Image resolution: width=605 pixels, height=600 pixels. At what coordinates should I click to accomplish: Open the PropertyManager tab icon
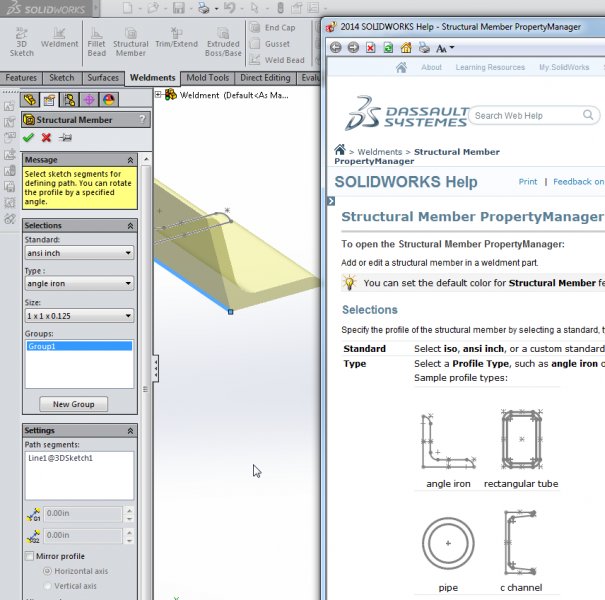tap(49, 100)
